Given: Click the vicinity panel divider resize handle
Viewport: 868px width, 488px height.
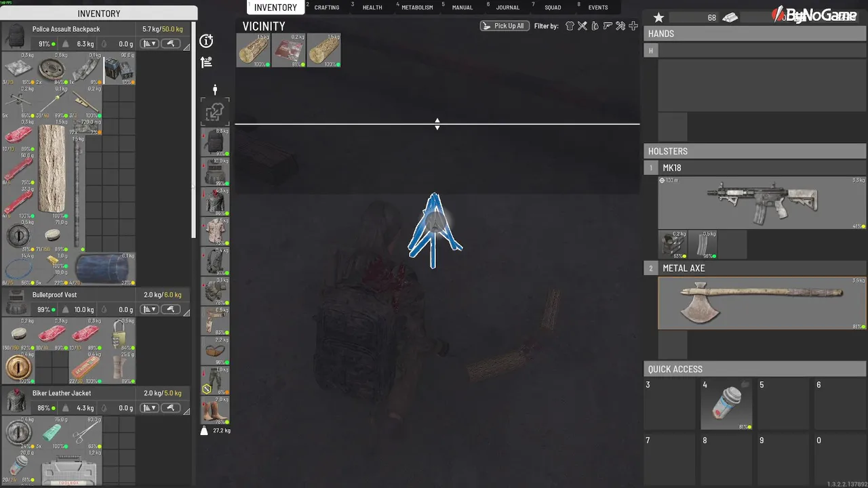Looking at the screenshot, I should tap(437, 124).
